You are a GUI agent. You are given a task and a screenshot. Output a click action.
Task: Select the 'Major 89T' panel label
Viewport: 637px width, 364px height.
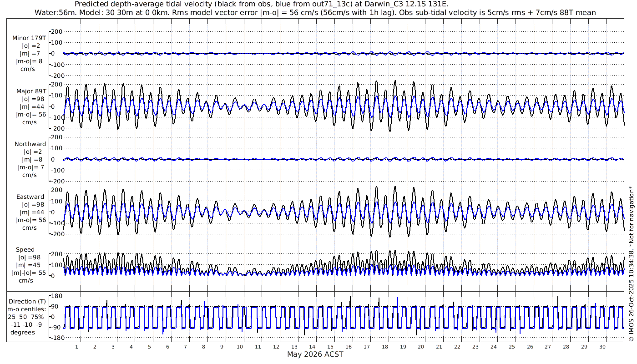[31, 91]
